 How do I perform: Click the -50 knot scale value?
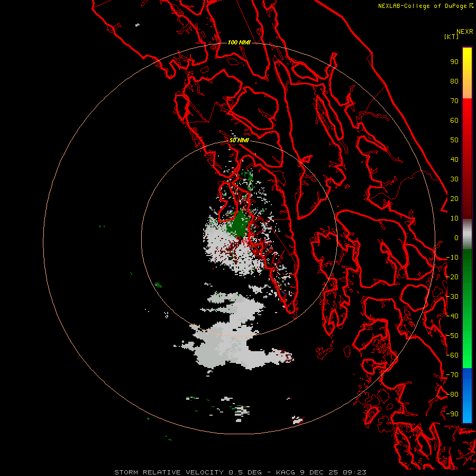point(452,336)
